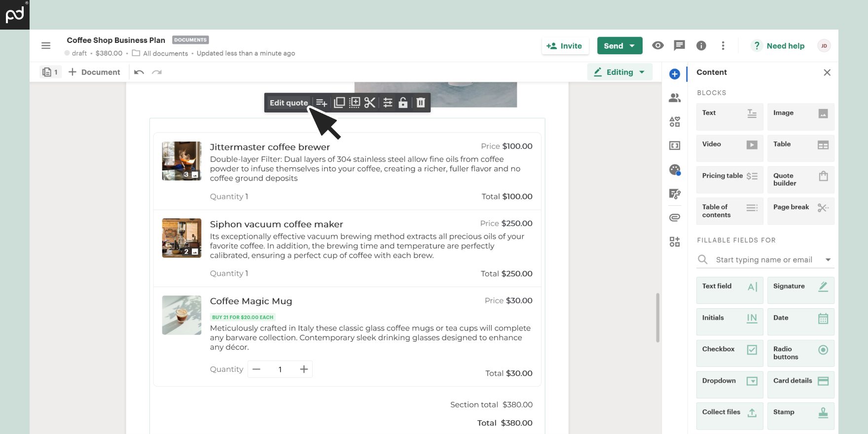Click the JD user avatar
Viewport: 868px width, 434px height.
(824, 46)
